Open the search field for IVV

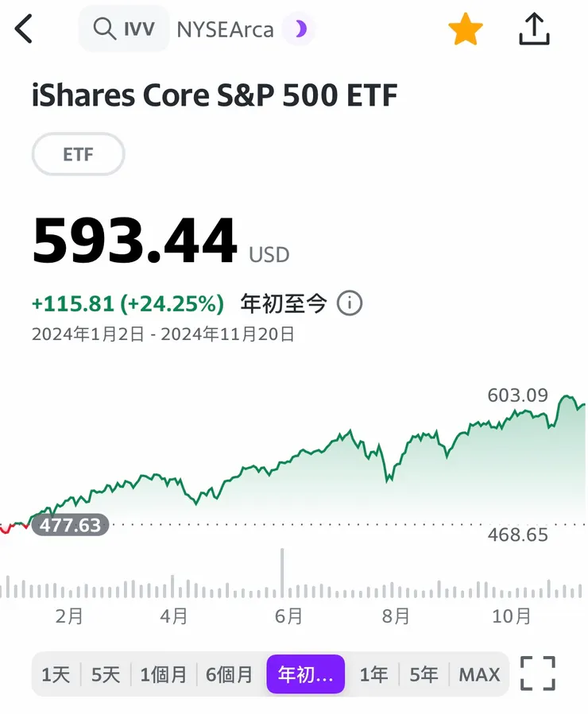[123, 28]
